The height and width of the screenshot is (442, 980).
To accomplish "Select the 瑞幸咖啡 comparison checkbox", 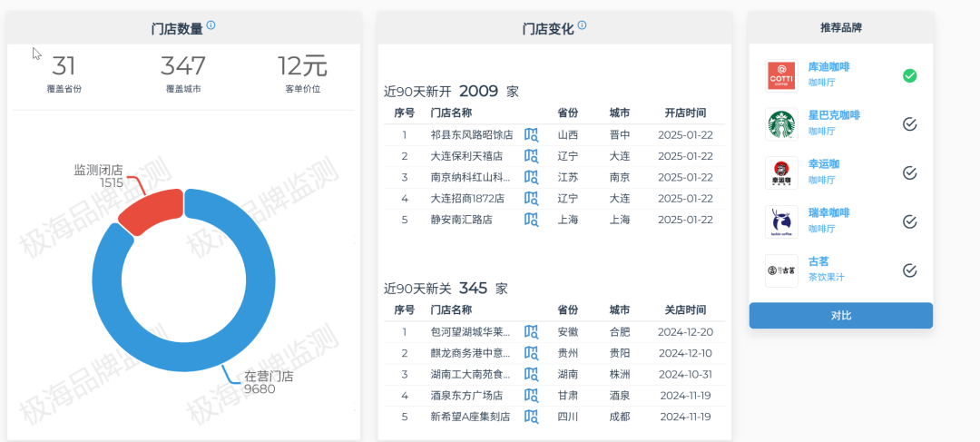I will (909, 221).
